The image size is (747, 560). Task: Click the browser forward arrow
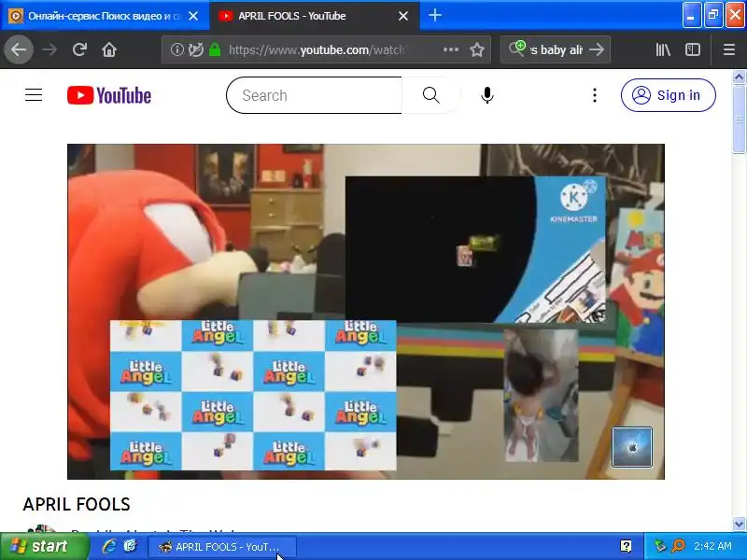point(49,49)
